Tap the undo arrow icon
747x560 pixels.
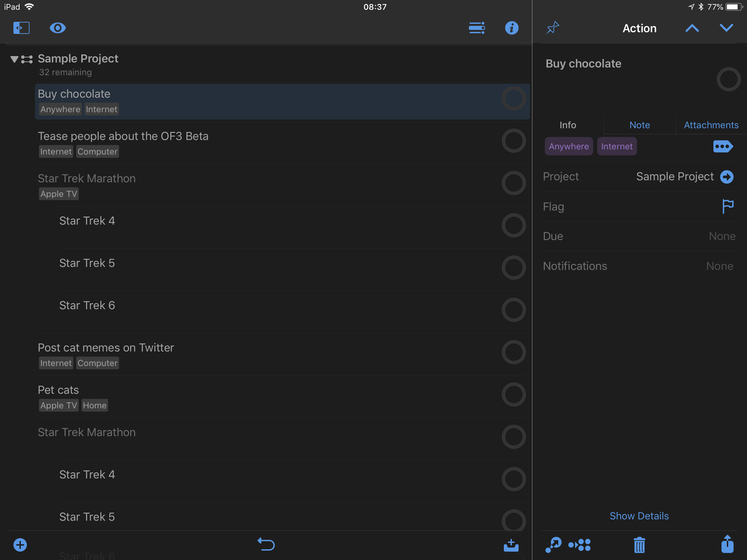point(266,544)
